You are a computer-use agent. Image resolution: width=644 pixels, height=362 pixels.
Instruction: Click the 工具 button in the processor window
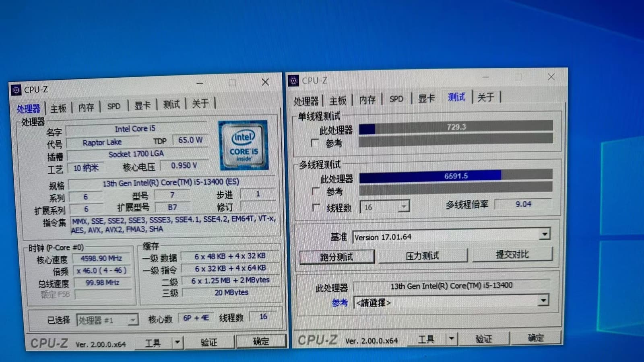[x=153, y=343]
